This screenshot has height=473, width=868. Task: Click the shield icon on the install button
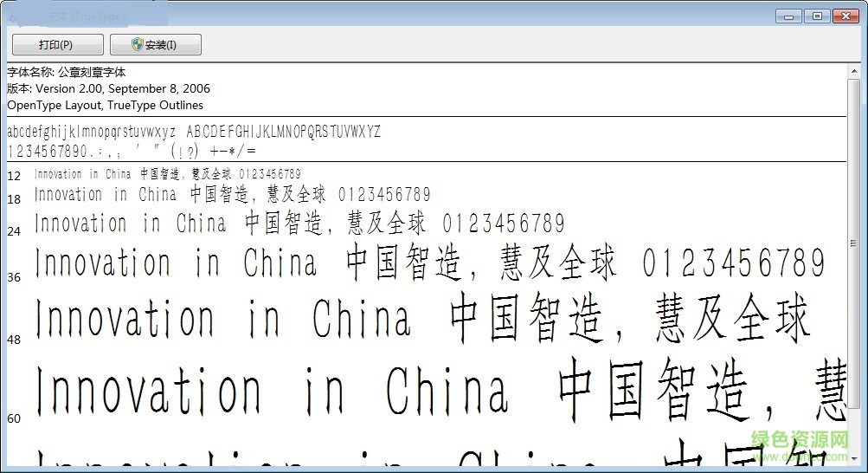click(x=138, y=44)
